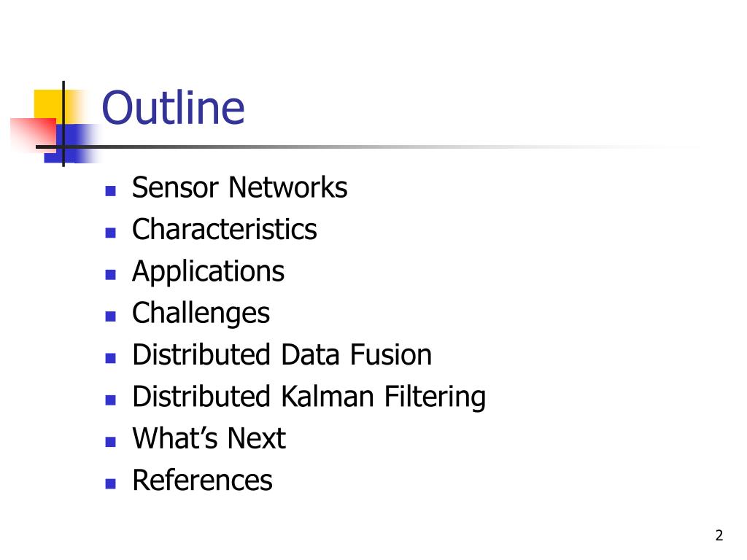
Task: Click bullet square before References
Action: pos(111,484)
